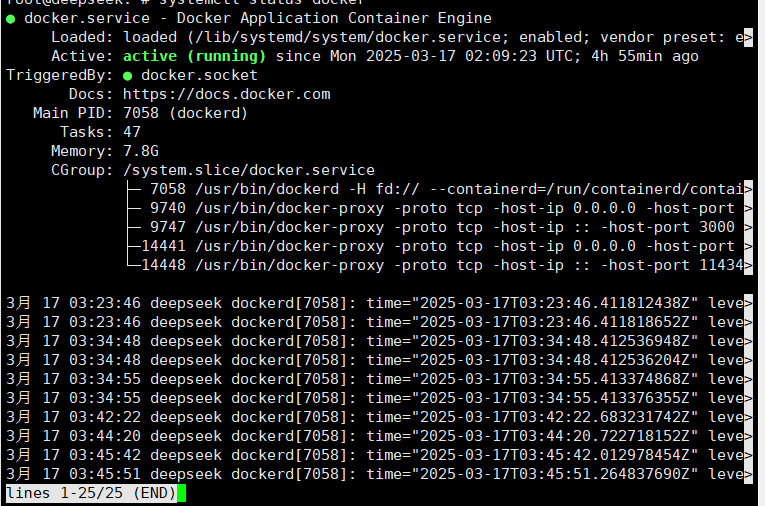Open the https://docs.docker.com link
Image resolution: width=765 pixels, height=506 pixels.
(226, 94)
